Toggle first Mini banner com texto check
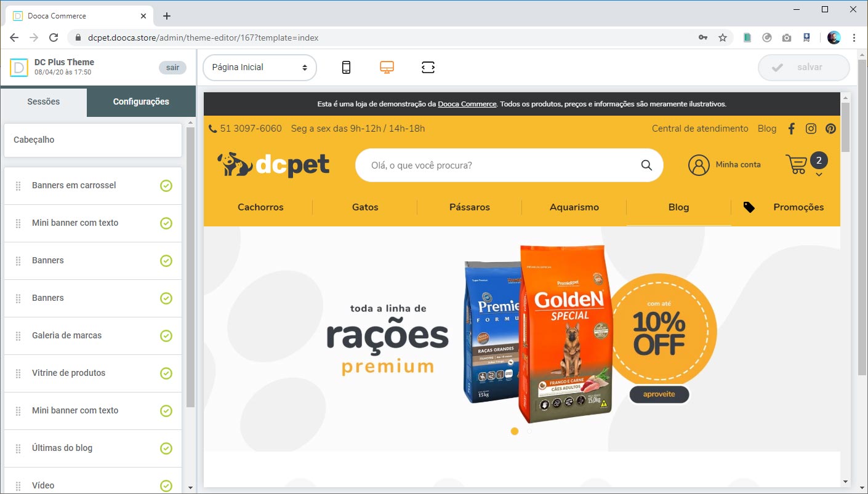868x494 pixels. [166, 223]
